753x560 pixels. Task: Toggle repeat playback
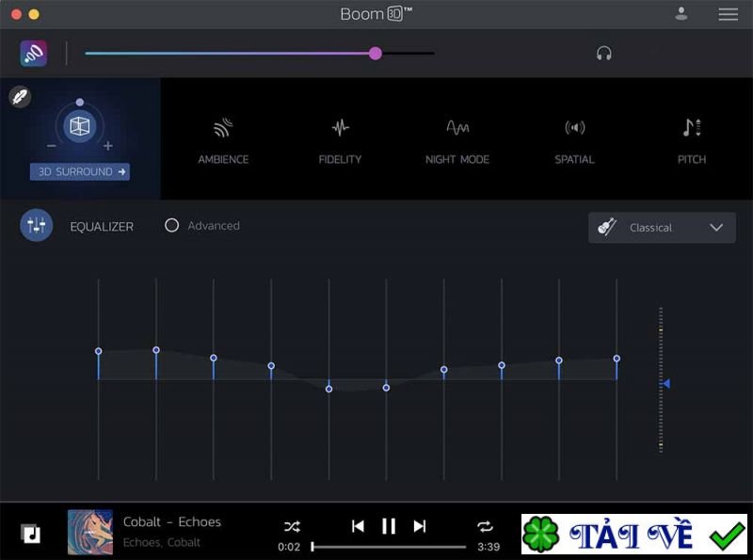[485, 526]
